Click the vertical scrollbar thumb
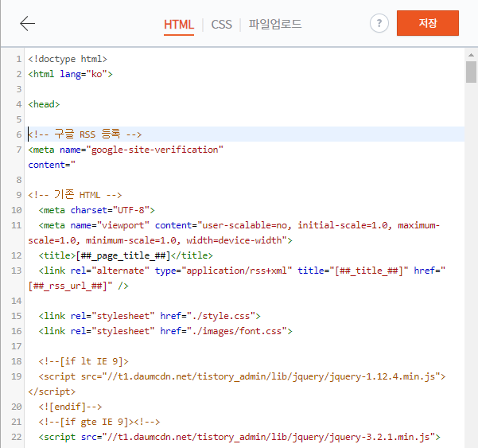This screenshot has width=478, height=448. (471, 72)
